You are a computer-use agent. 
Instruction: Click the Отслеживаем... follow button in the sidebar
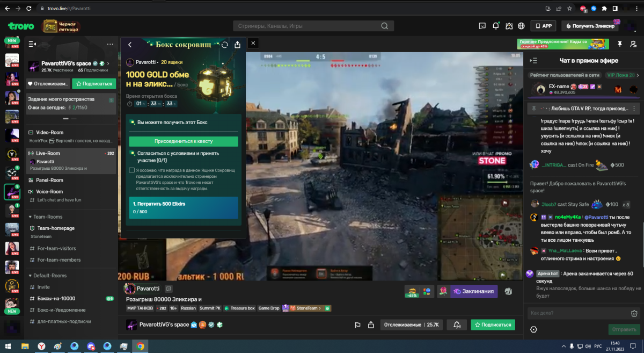(x=48, y=84)
